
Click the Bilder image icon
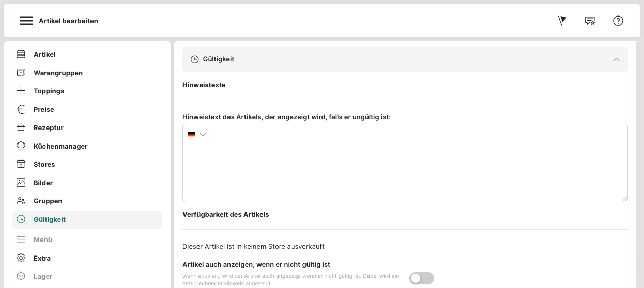[21, 183]
